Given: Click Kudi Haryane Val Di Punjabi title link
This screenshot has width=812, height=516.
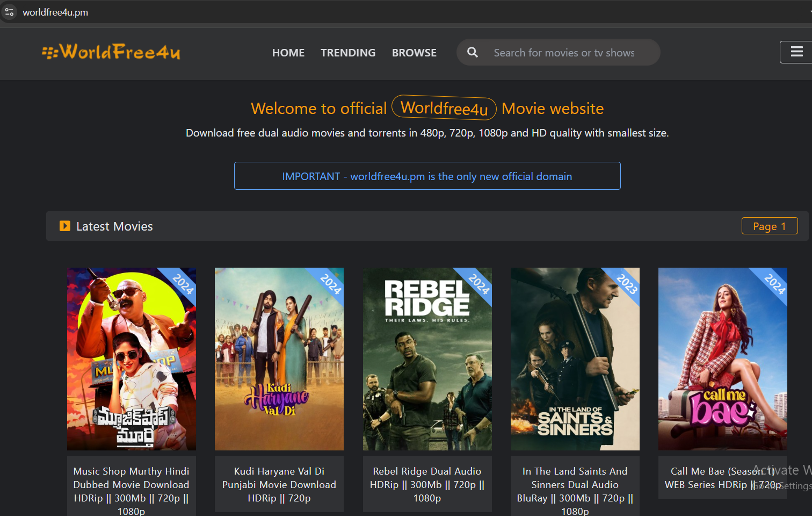Looking at the screenshot, I should click(279, 484).
